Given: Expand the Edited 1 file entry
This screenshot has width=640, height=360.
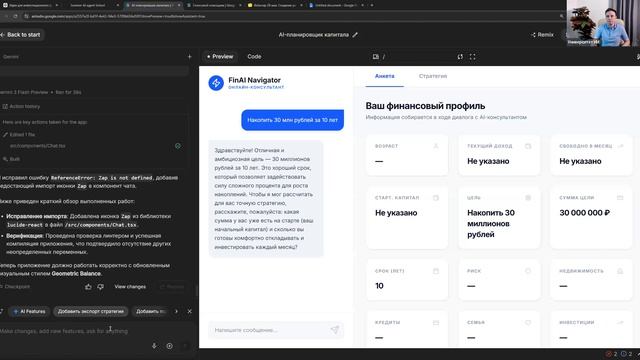Looking at the screenshot, I should coord(19,134).
